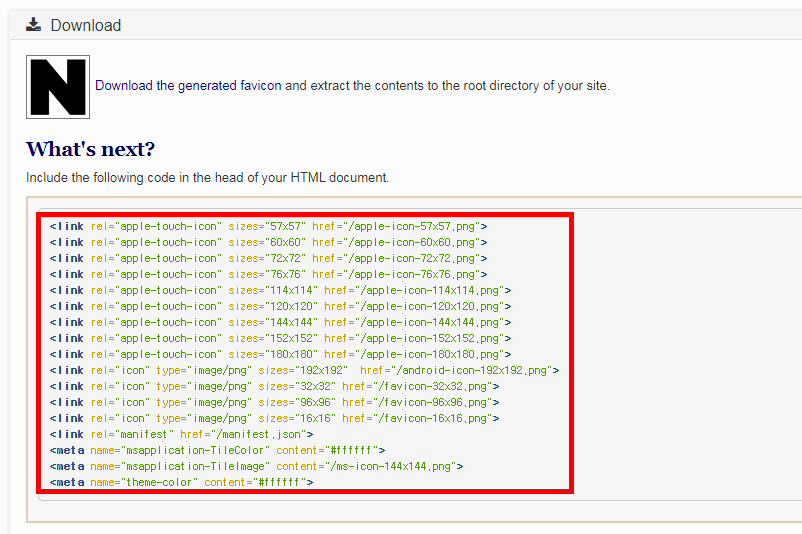The image size is (802, 534).
Task: Click the apple-touch-icon 72x72 code line
Action: pyautogui.click(x=269, y=258)
